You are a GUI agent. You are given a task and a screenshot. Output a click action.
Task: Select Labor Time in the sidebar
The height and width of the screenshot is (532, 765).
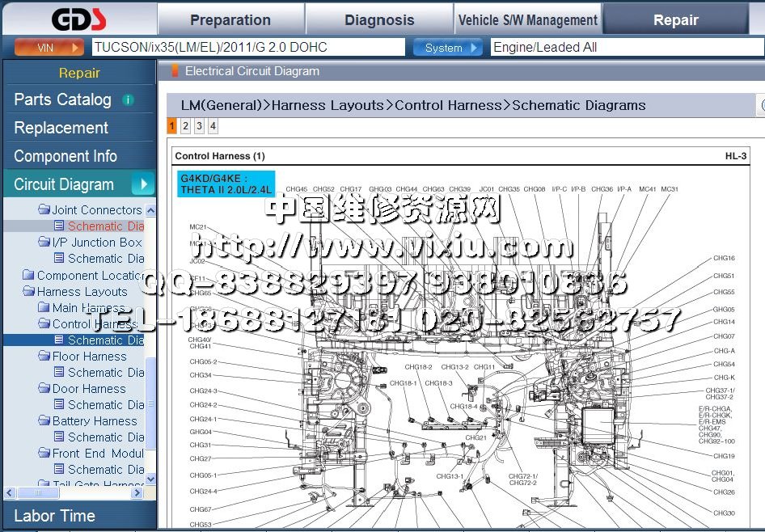[x=54, y=516]
